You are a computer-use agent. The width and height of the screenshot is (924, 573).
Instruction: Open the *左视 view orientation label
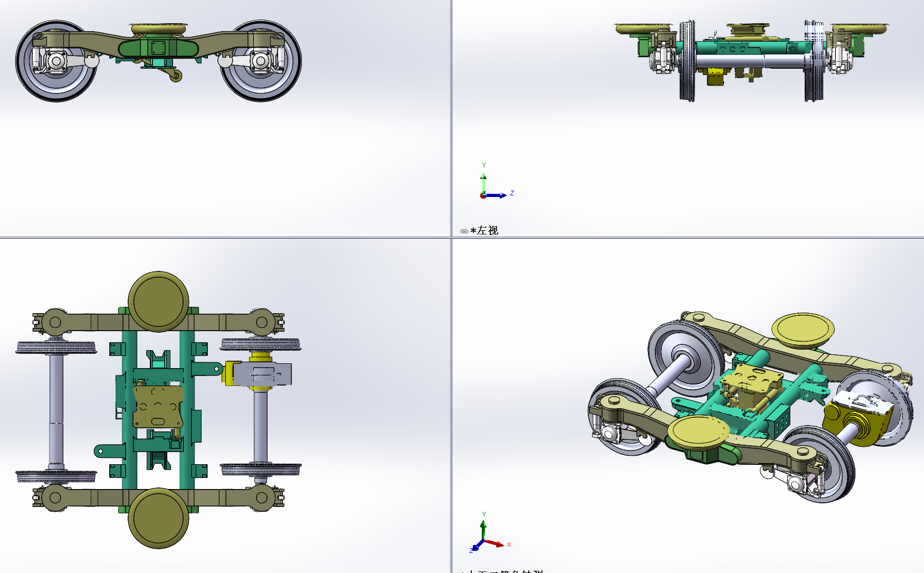pyautogui.click(x=484, y=231)
